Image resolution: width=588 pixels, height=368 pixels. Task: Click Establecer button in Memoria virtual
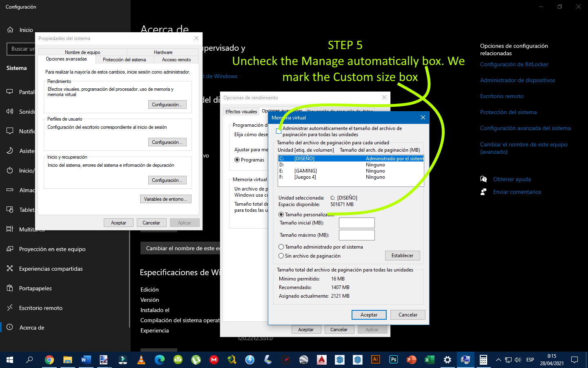tap(403, 256)
